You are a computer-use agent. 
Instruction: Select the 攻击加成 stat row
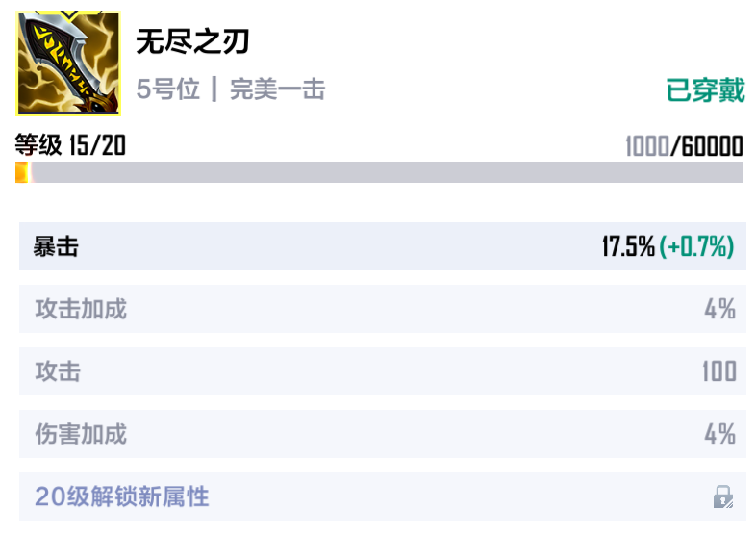coord(383,309)
